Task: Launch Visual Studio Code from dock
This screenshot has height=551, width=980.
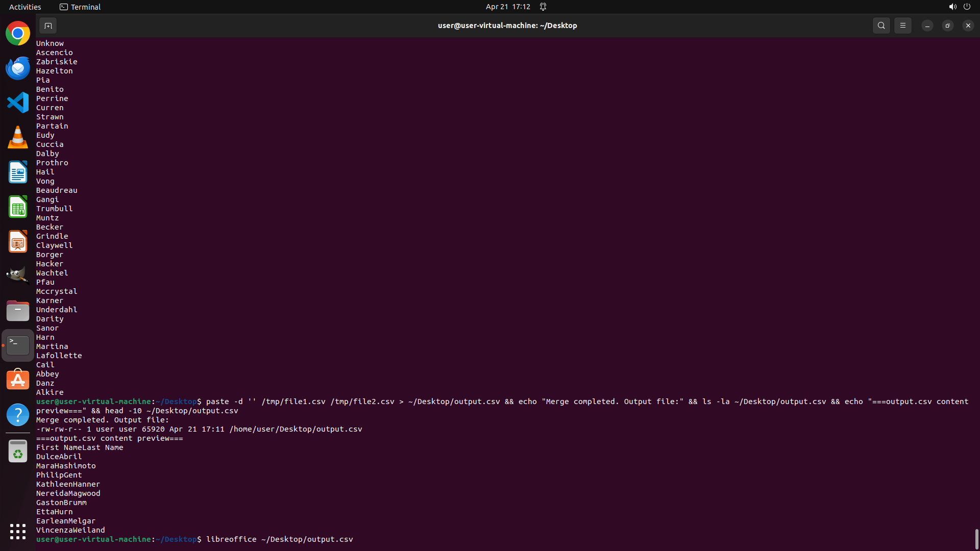Action: 18,103
